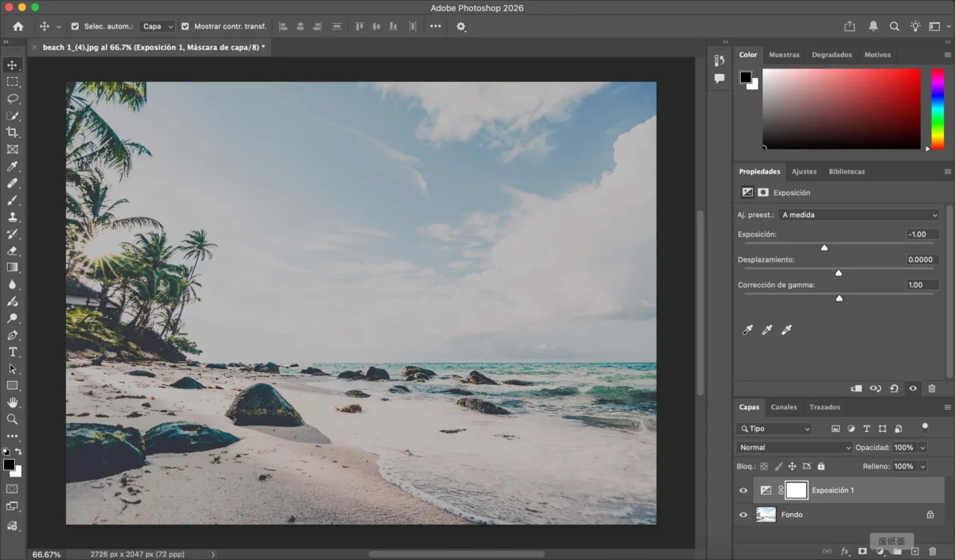The height and width of the screenshot is (560, 955).
Task: Switch to the Canales tab
Action: tap(783, 407)
